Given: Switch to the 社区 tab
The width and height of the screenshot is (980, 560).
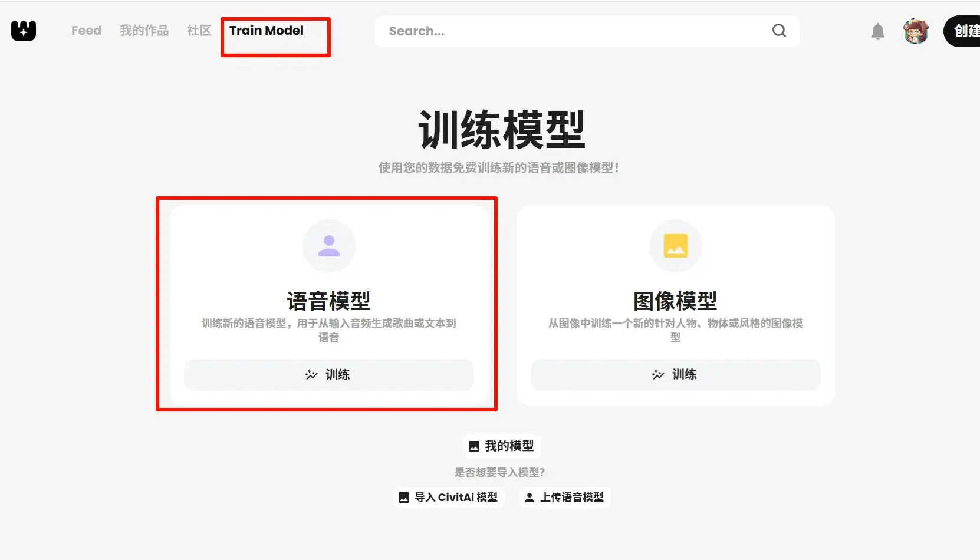Looking at the screenshot, I should tap(199, 31).
